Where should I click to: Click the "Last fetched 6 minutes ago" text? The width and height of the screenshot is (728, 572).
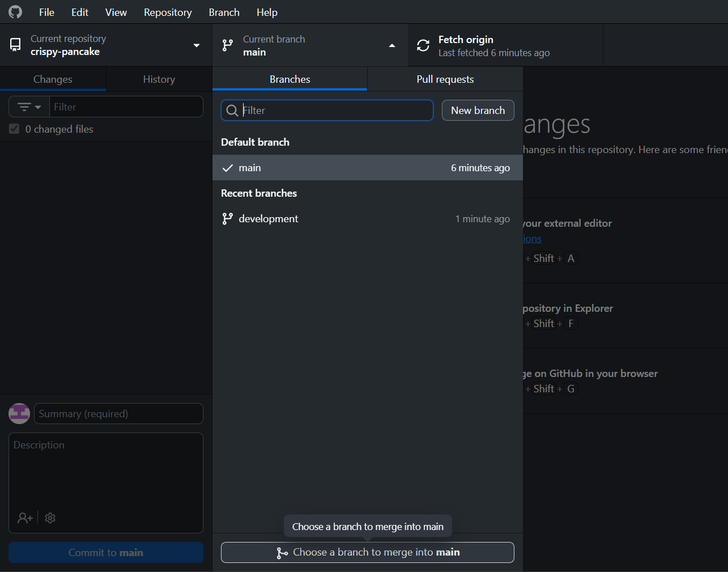[494, 53]
